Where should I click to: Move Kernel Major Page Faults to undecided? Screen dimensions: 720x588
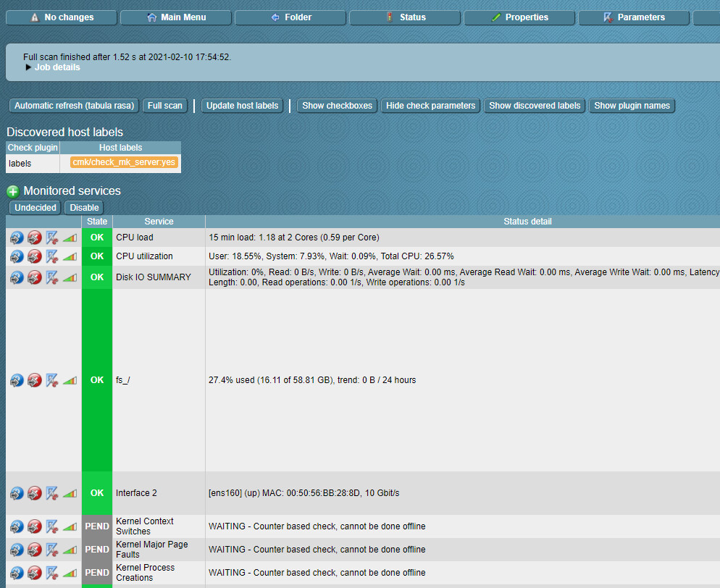point(17,550)
